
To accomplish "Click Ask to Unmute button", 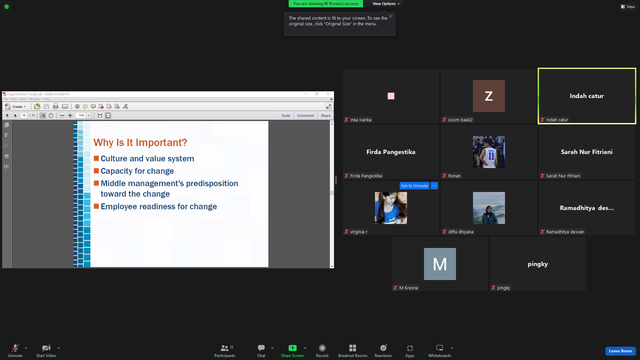I will pos(414,186).
